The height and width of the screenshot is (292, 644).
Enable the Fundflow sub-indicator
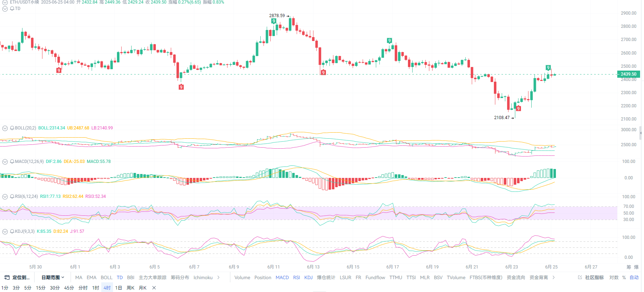point(375,277)
